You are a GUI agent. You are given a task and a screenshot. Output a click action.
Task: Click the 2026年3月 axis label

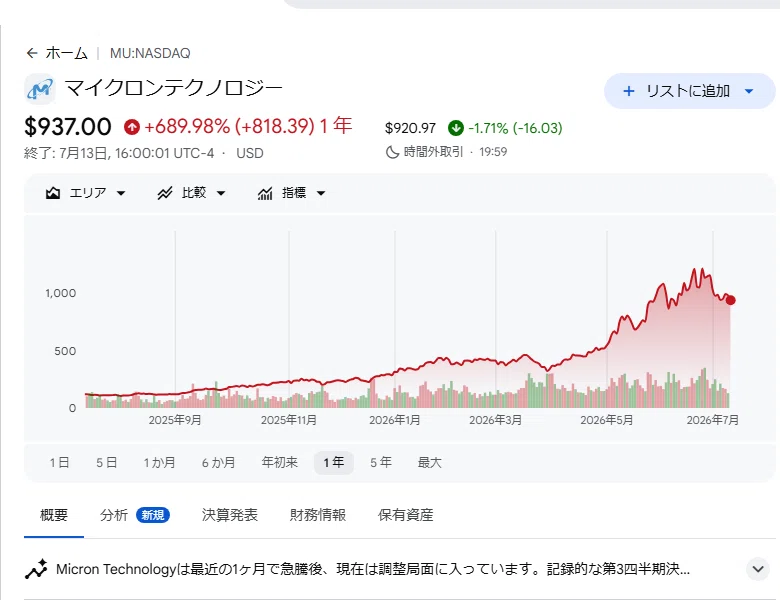click(495, 420)
